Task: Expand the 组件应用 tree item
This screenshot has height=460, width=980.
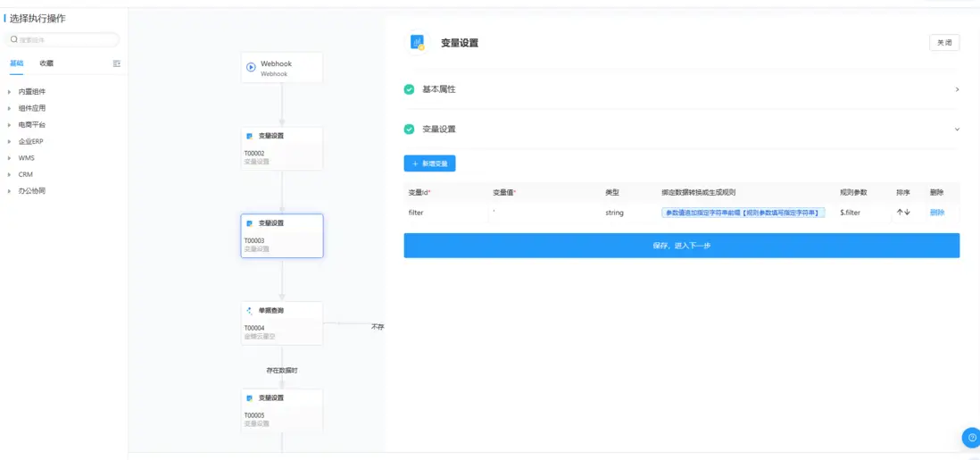Action: click(x=10, y=108)
